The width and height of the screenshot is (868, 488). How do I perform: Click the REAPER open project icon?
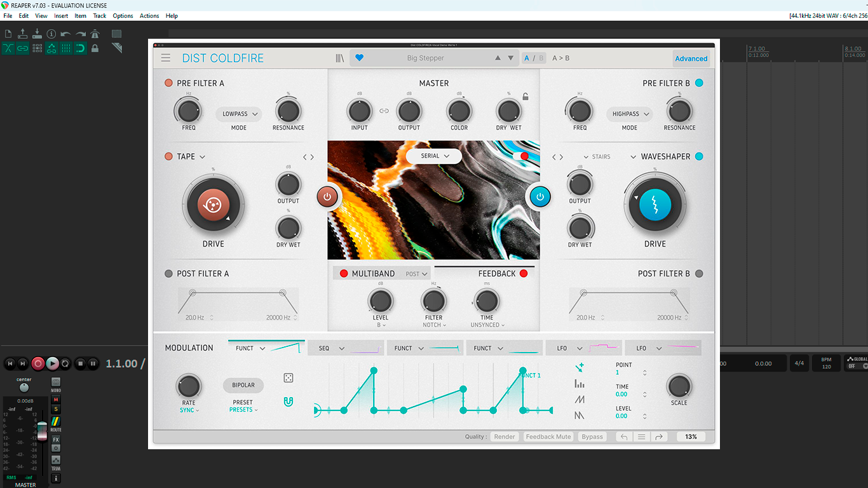tap(23, 34)
